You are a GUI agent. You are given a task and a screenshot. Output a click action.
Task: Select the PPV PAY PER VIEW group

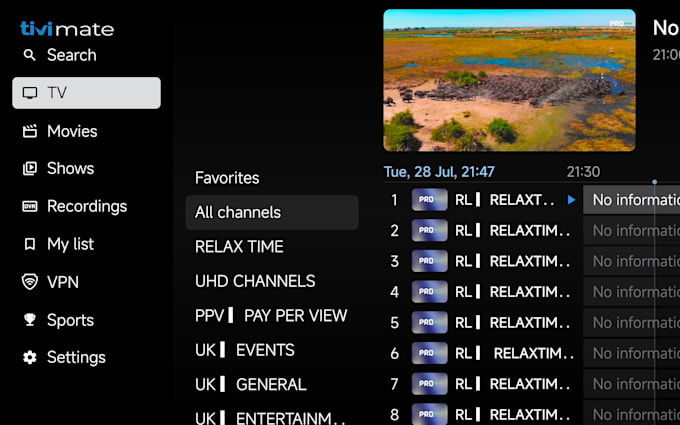point(271,315)
